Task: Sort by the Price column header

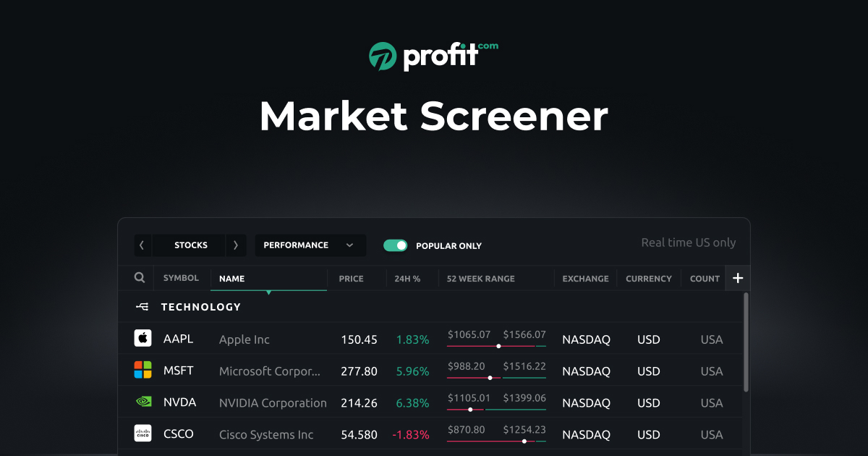Action: [x=352, y=279]
